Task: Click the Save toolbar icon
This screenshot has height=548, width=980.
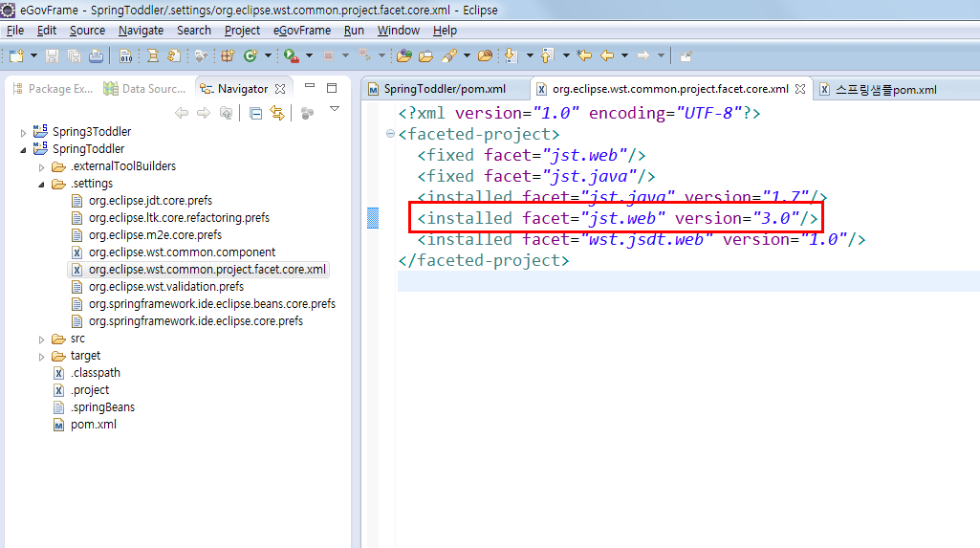Action: click(x=52, y=55)
